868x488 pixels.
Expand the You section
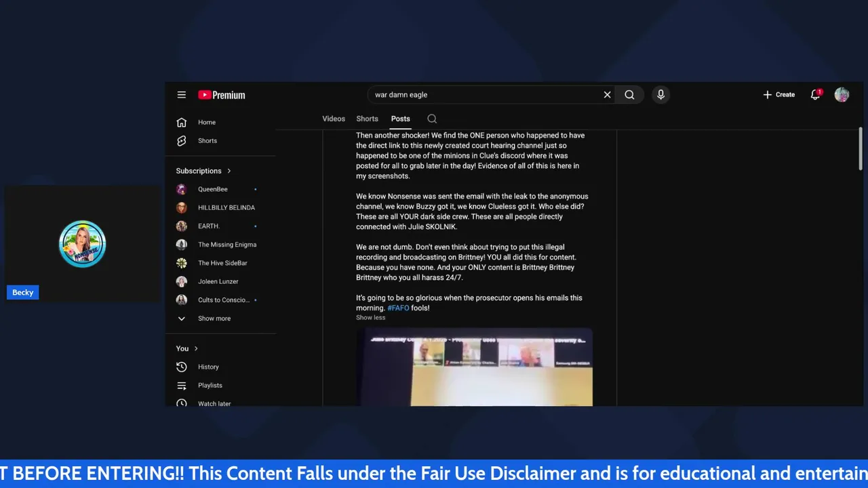click(x=187, y=348)
